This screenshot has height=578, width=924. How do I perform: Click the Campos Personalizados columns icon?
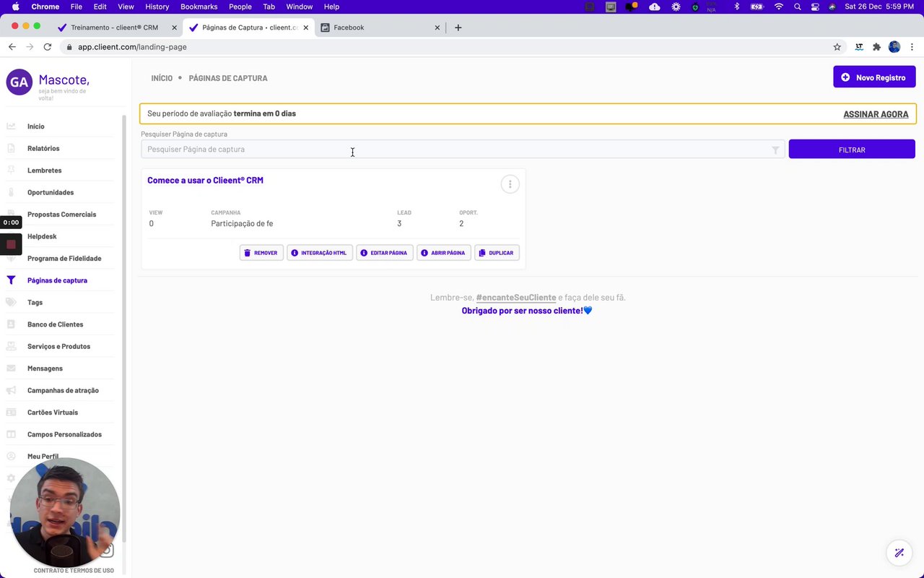(x=12, y=434)
